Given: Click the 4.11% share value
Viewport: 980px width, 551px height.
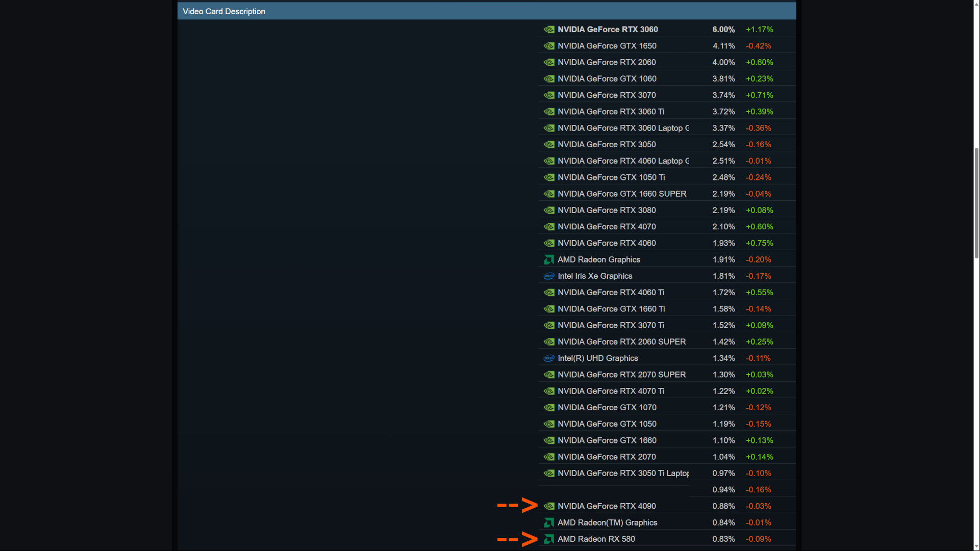Looking at the screenshot, I should click(723, 46).
